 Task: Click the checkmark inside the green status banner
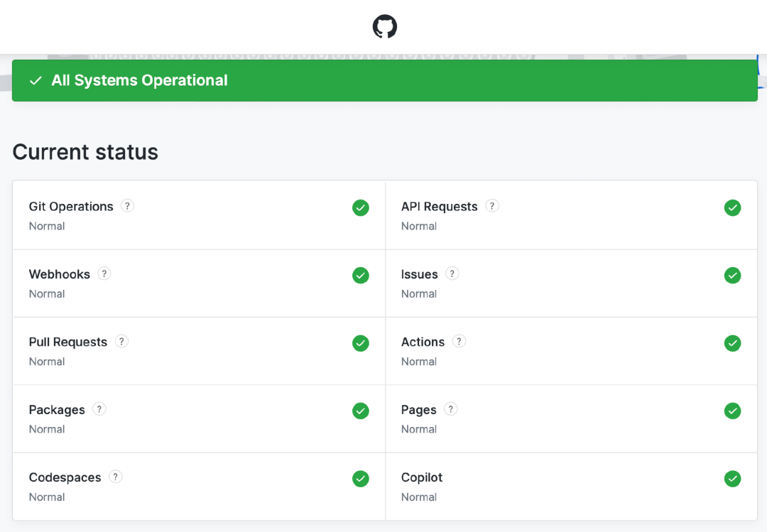(x=36, y=80)
